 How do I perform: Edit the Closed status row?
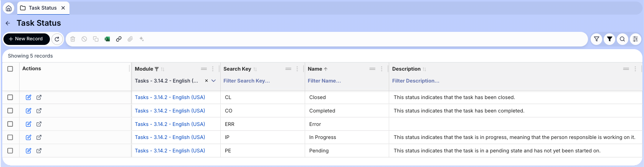[28, 98]
